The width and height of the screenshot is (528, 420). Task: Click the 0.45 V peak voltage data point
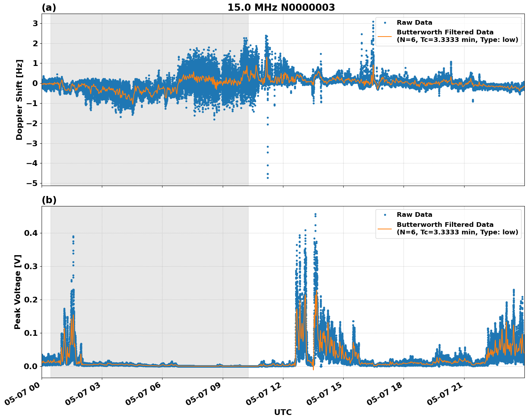315,214
